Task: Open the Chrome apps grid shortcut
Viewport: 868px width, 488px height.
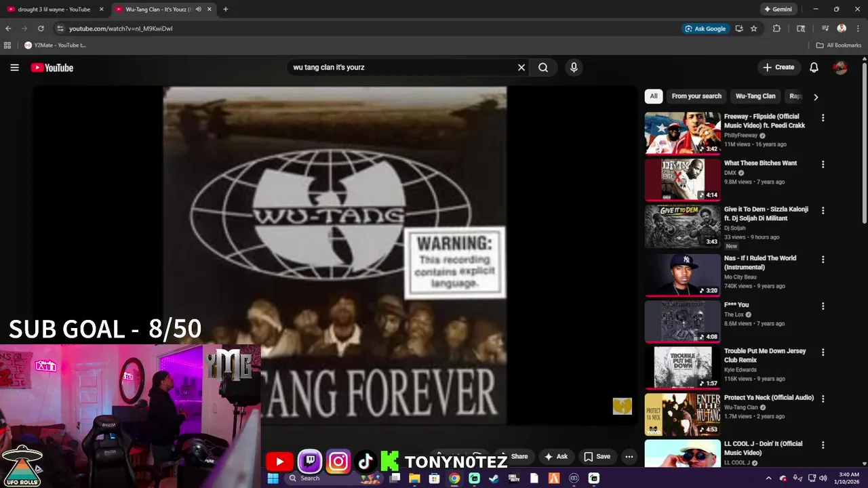Action: [7, 45]
